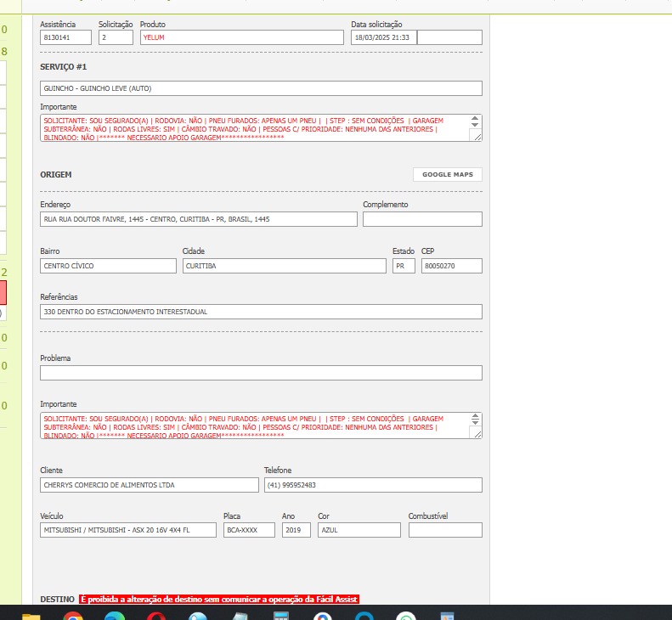
Task: Click the Telefone field with (41) 995952483
Action: (x=373, y=485)
